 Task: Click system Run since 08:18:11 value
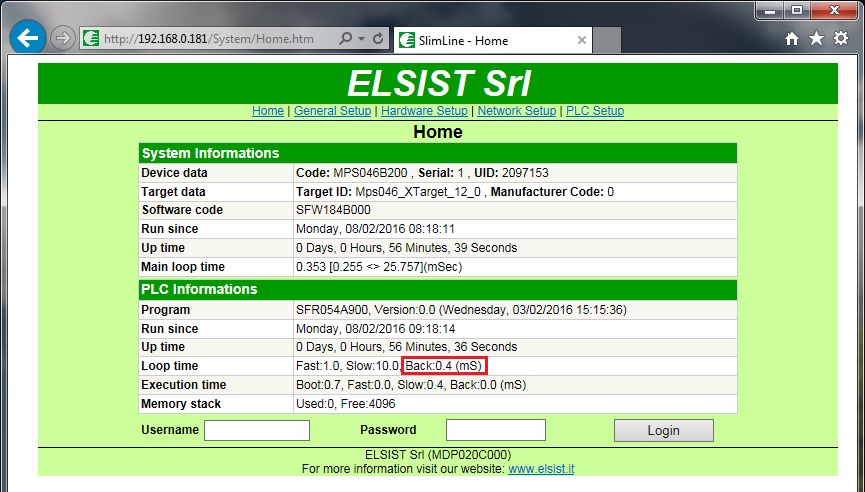point(375,229)
